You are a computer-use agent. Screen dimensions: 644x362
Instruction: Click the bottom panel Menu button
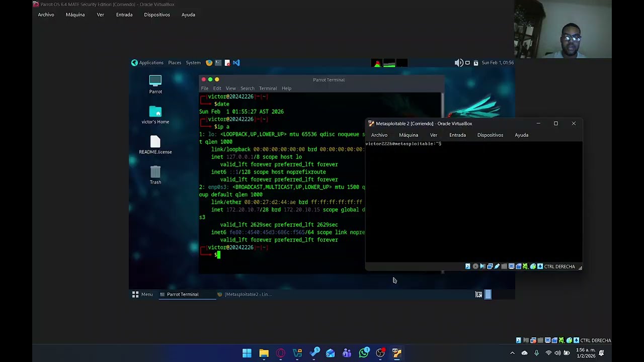(x=143, y=295)
